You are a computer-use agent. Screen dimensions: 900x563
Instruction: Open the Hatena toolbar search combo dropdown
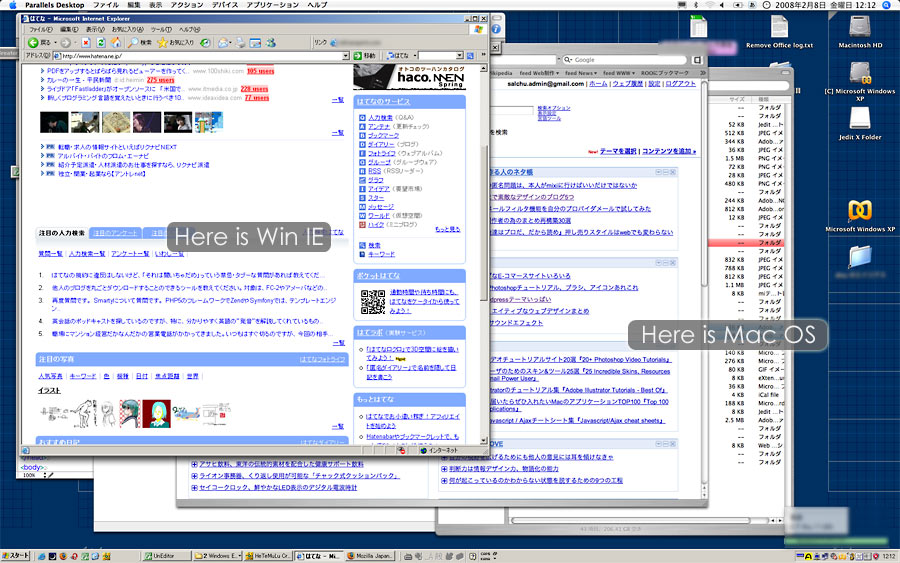coord(459,56)
